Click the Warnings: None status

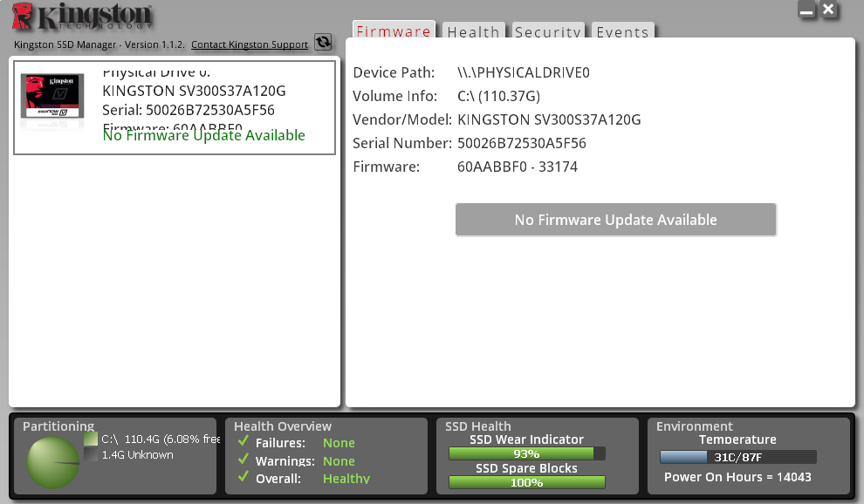pyautogui.click(x=305, y=461)
